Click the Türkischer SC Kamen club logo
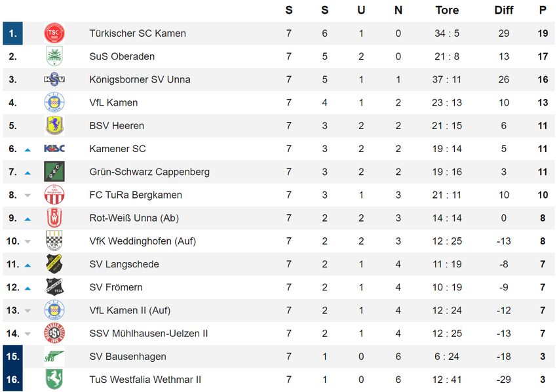 click(x=54, y=33)
